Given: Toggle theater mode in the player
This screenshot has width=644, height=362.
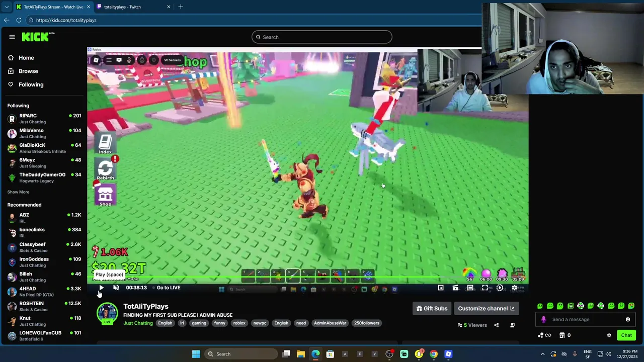Looking at the screenshot, I should tap(470, 288).
